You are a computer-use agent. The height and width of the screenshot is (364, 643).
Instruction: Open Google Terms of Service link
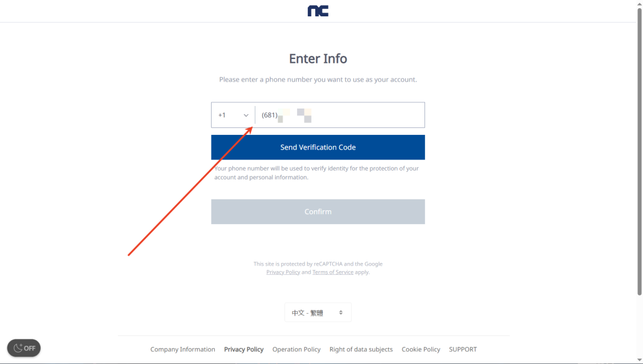tap(333, 272)
